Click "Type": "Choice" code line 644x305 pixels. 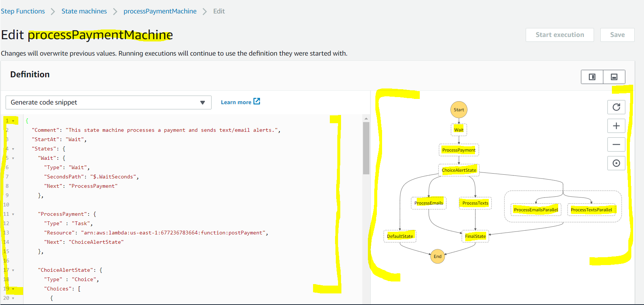71,280
